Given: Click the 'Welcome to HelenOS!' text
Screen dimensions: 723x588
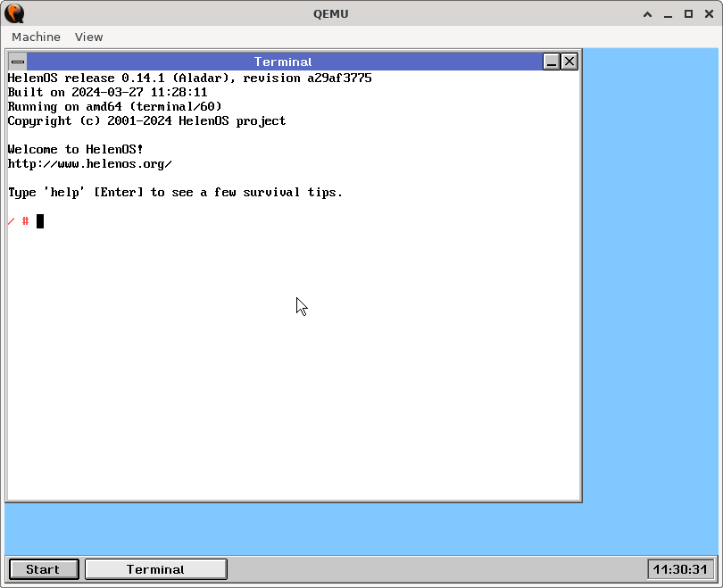Looking at the screenshot, I should click(76, 149).
